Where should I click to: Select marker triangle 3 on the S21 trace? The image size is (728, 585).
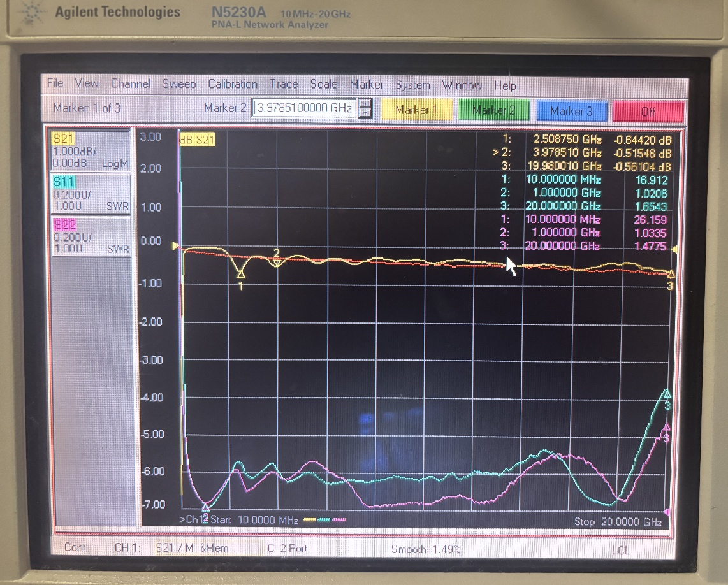coord(671,273)
